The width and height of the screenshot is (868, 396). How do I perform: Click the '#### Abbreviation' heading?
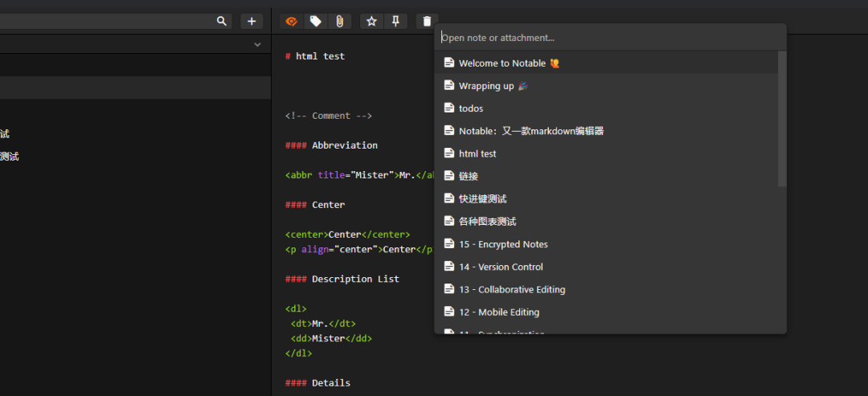332,145
